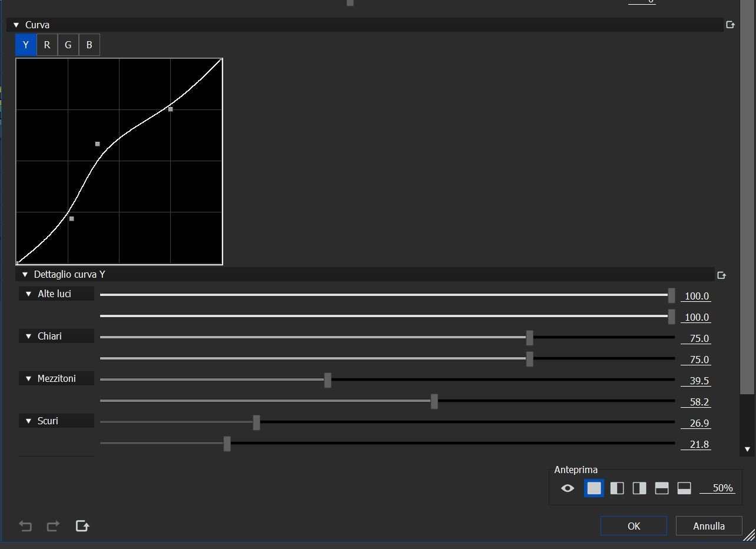Click the 58.2 Mezzitoni value field

coord(696,402)
